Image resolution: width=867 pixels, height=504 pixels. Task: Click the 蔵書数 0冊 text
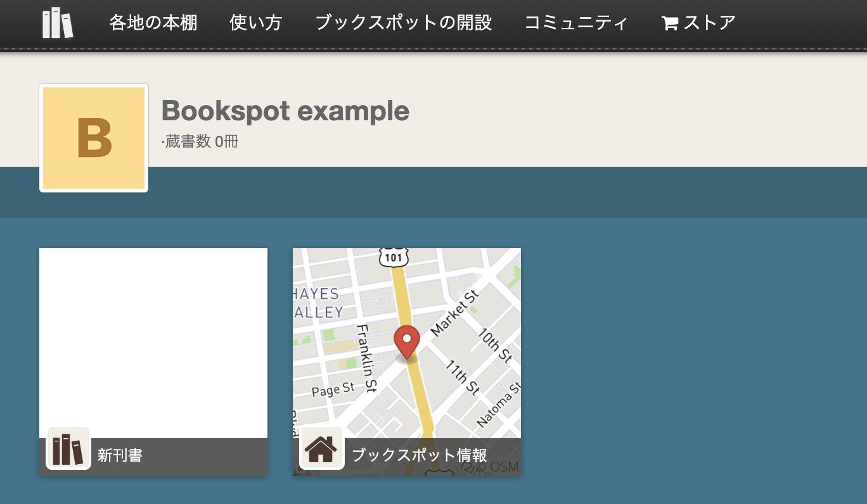201,141
